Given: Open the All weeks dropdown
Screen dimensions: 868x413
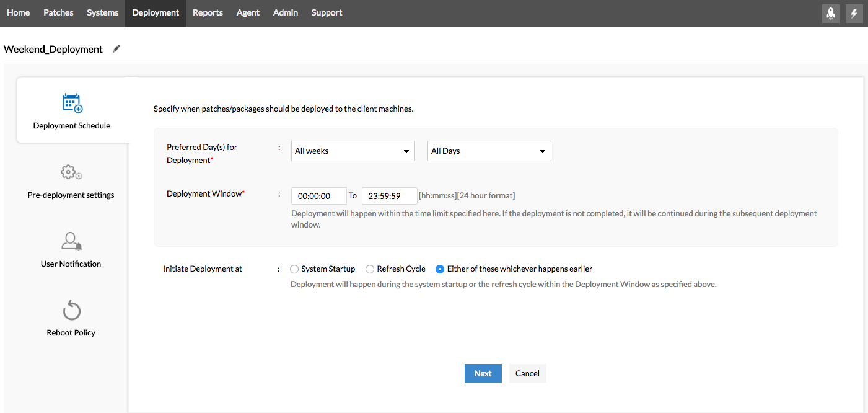Looking at the screenshot, I should 353,151.
